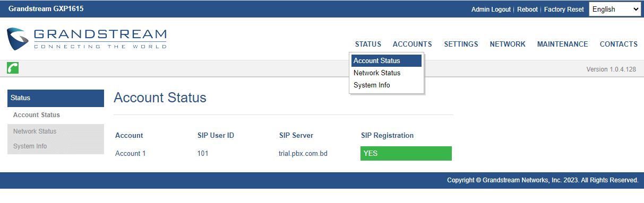Click the green YES registration cell

click(406, 153)
